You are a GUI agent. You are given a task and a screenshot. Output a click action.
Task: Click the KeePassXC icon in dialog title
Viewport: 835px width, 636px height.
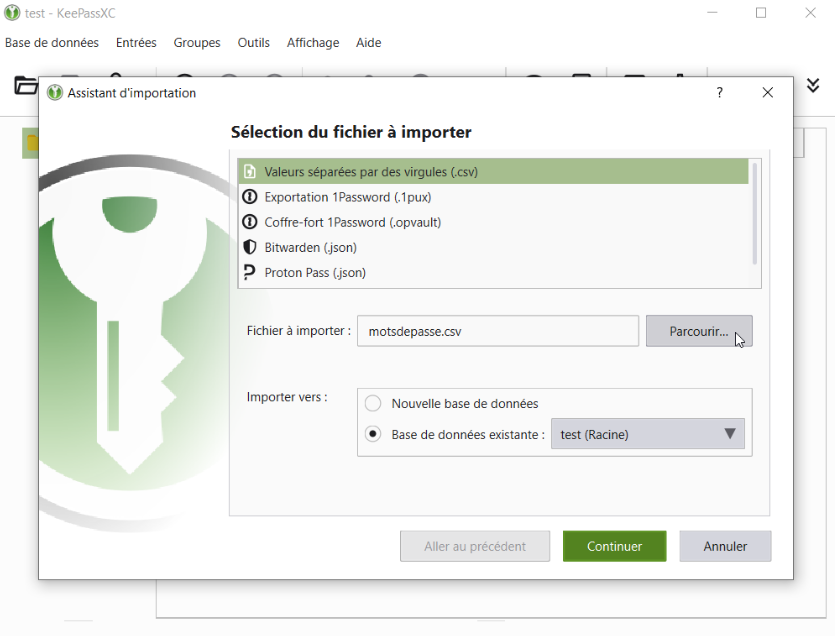pyautogui.click(x=54, y=93)
